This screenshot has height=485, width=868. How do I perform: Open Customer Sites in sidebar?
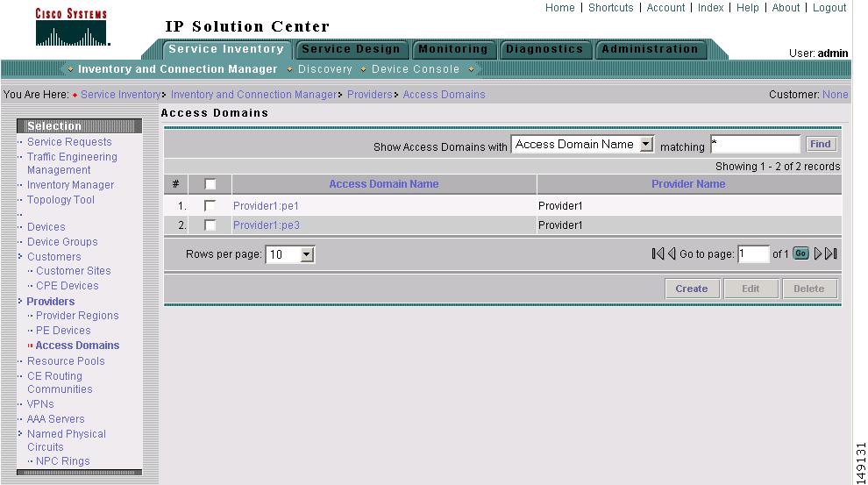click(x=73, y=271)
